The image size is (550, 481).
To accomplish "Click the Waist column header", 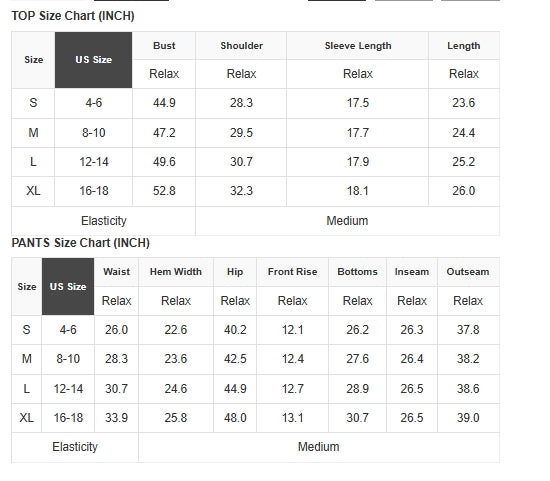I will [x=116, y=272].
